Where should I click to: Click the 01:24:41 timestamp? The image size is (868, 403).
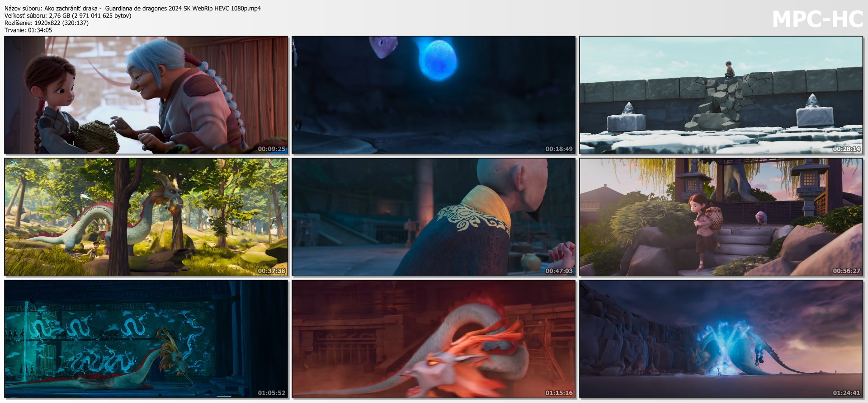[x=846, y=393]
